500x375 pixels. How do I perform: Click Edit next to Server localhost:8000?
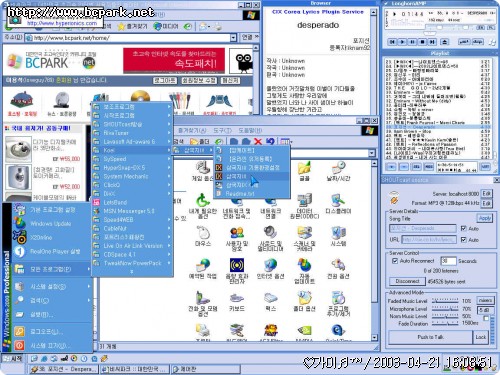486,193
